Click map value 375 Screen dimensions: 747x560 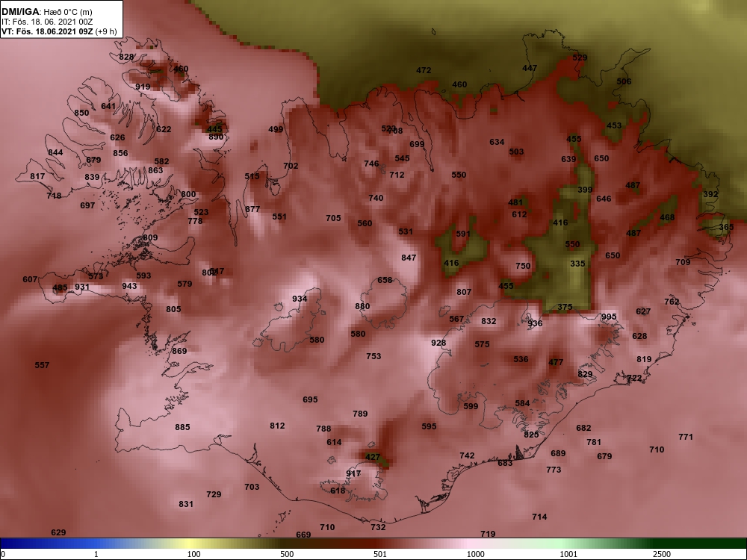click(565, 307)
